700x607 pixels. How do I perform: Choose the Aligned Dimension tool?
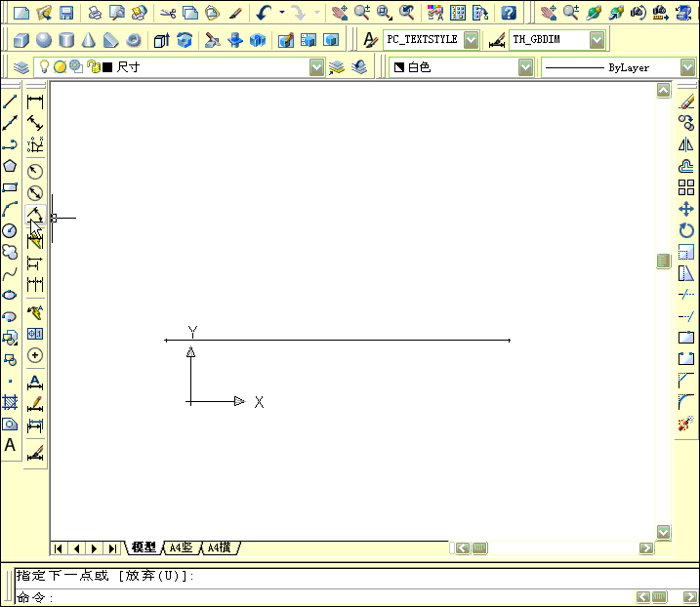point(35,123)
